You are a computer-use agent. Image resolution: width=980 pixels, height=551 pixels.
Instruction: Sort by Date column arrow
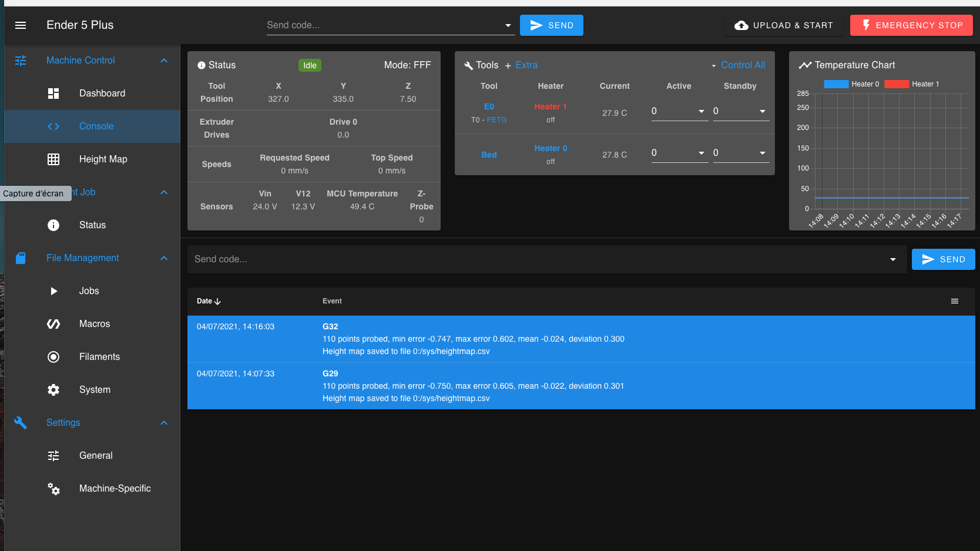pos(218,301)
